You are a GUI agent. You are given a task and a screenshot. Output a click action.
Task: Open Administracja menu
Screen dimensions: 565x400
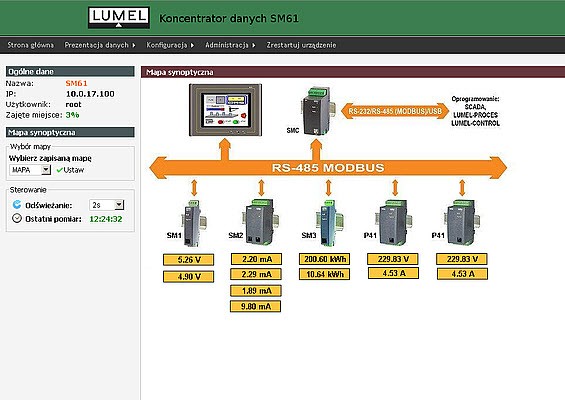227,45
